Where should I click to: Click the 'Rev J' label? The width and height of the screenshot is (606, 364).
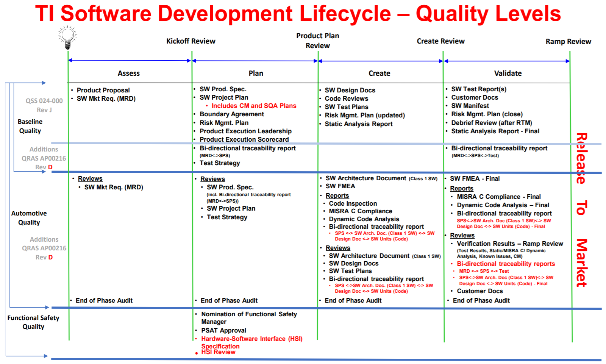tap(44, 110)
